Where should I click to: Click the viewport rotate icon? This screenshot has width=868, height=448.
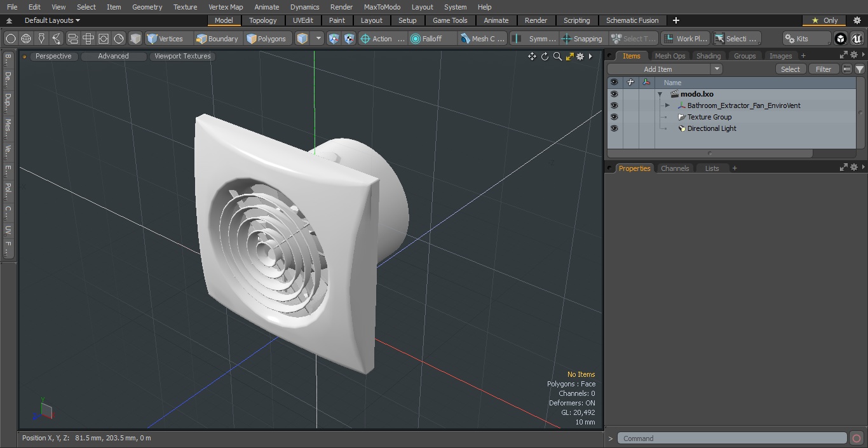tap(545, 57)
